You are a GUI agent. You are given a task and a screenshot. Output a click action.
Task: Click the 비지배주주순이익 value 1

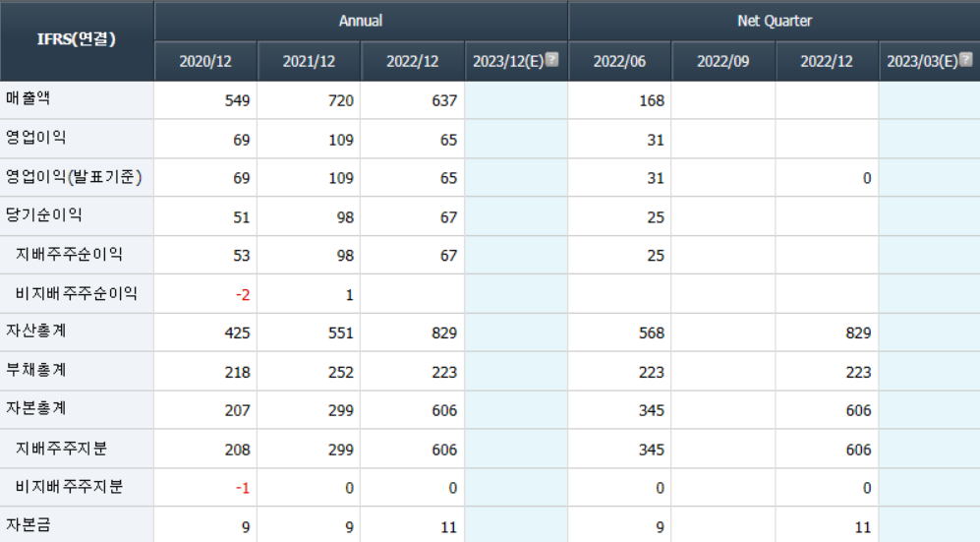349,294
